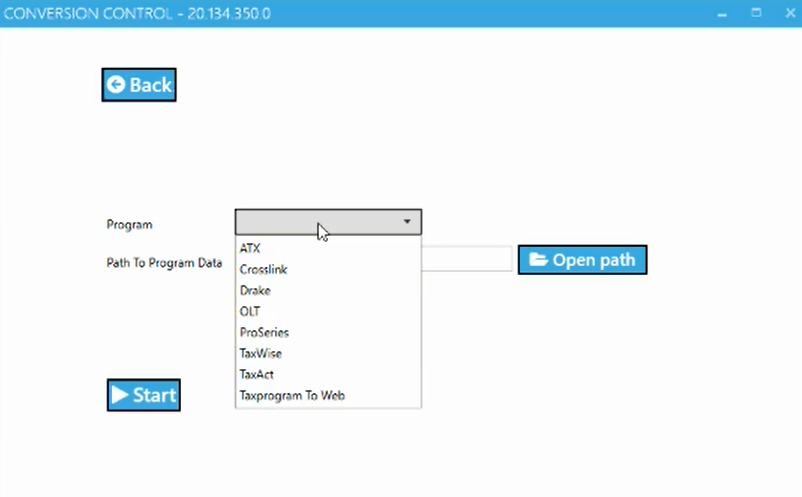
Task: Click the play triangle icon on Start
Action: tap(120, 395)
